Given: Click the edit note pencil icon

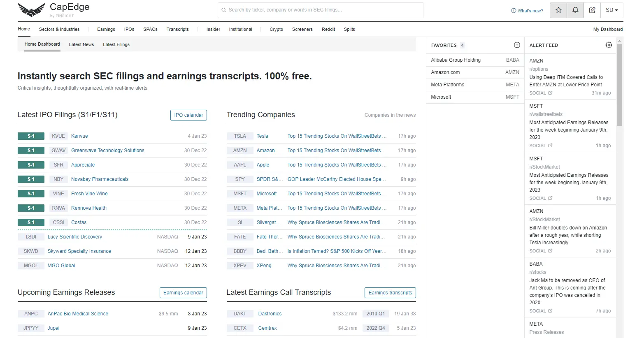Looking at the screenshot, I should click(592, 10).
